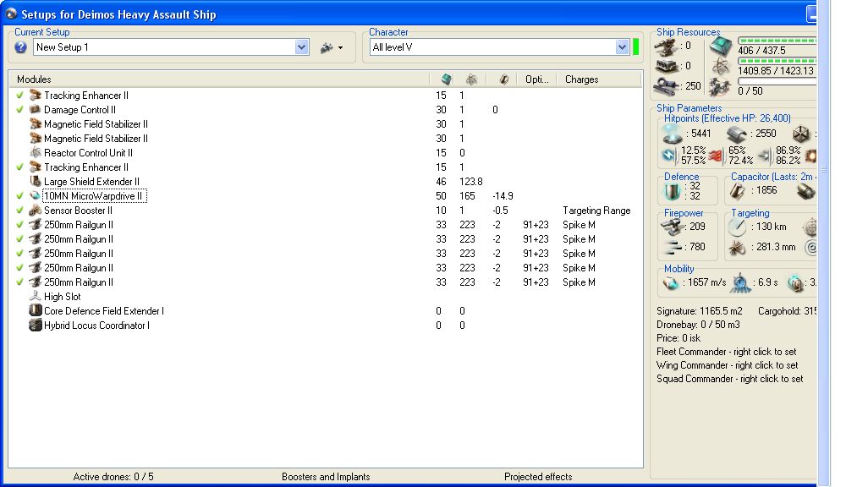Screen dimensions: 868x487
Task: Click the scan resolution icon showing 281.3 mm
Action: pos(737,248)
